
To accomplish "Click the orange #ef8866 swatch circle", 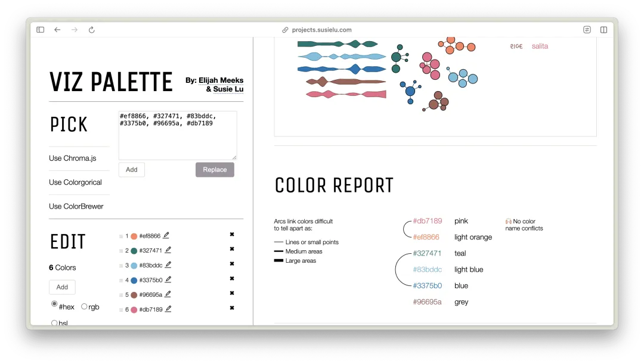I will [134, 236].
